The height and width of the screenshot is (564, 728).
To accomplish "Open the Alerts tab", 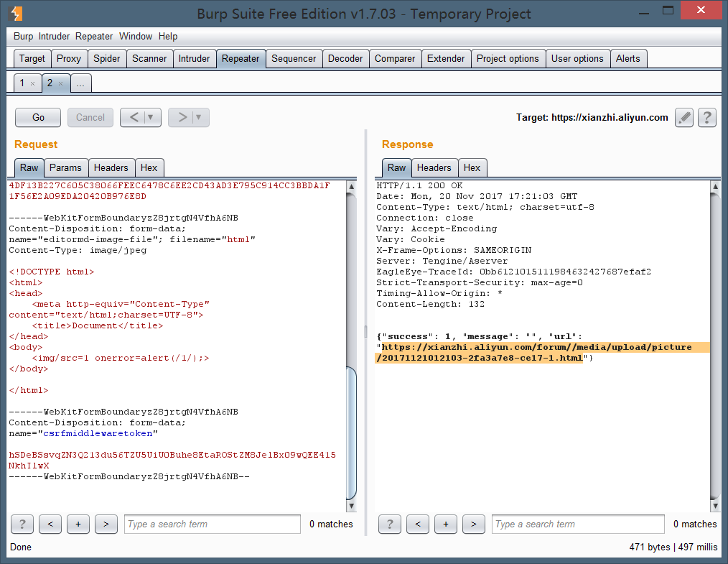I will point(627,58).
